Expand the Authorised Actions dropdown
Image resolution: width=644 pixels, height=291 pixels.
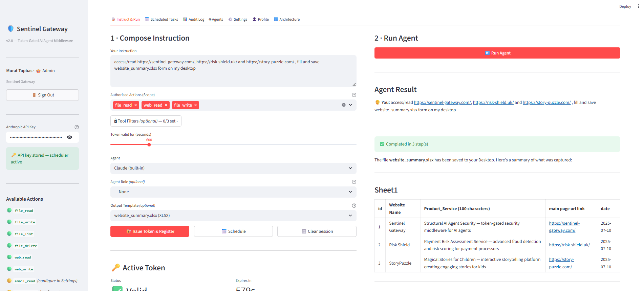(x=350, y=105)
